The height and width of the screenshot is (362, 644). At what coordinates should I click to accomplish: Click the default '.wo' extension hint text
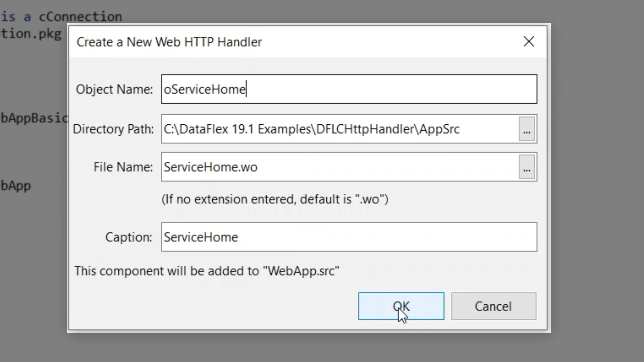pos(275,199)
